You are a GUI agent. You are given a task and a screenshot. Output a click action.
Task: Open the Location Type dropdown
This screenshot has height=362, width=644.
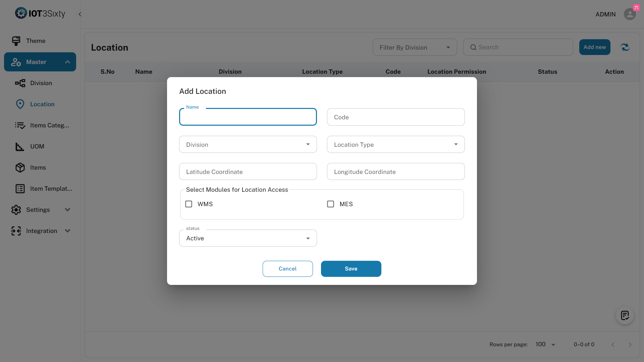click(396, 144)
